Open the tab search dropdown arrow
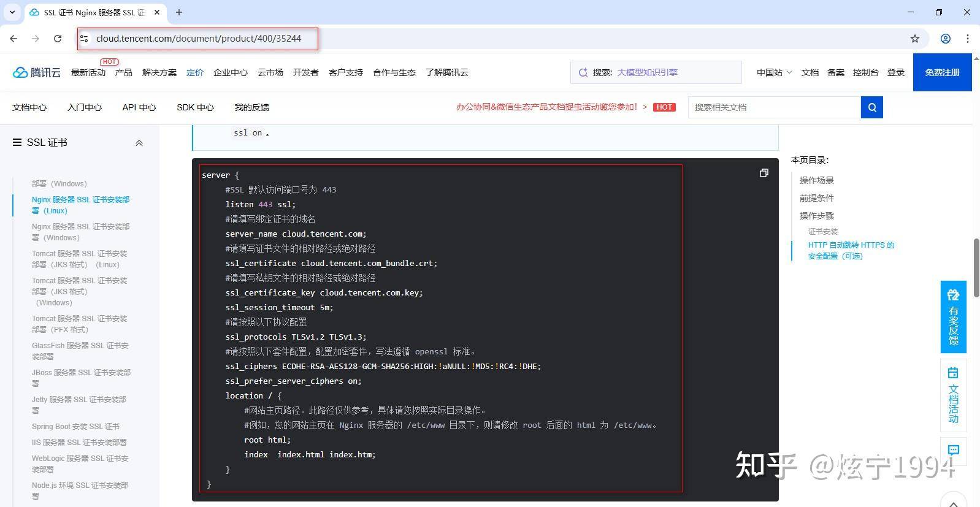Screen dimensions: 980x507 pos(12,12)
